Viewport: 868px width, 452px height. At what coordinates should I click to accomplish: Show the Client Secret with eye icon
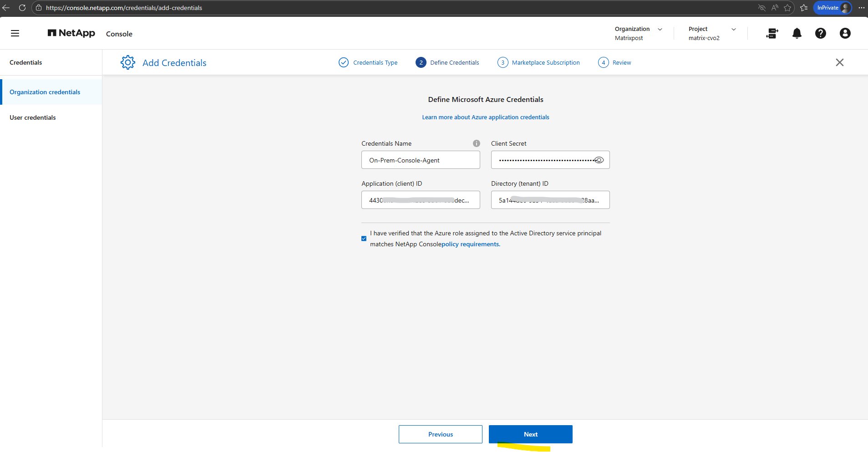pyautogui.click(x=599, y=160)
